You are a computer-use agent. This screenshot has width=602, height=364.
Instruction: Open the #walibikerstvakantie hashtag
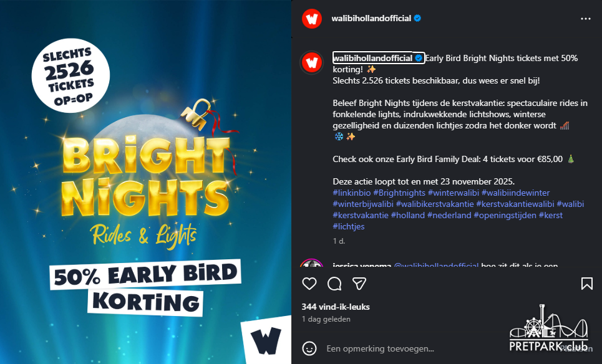[x=435, y=204]
